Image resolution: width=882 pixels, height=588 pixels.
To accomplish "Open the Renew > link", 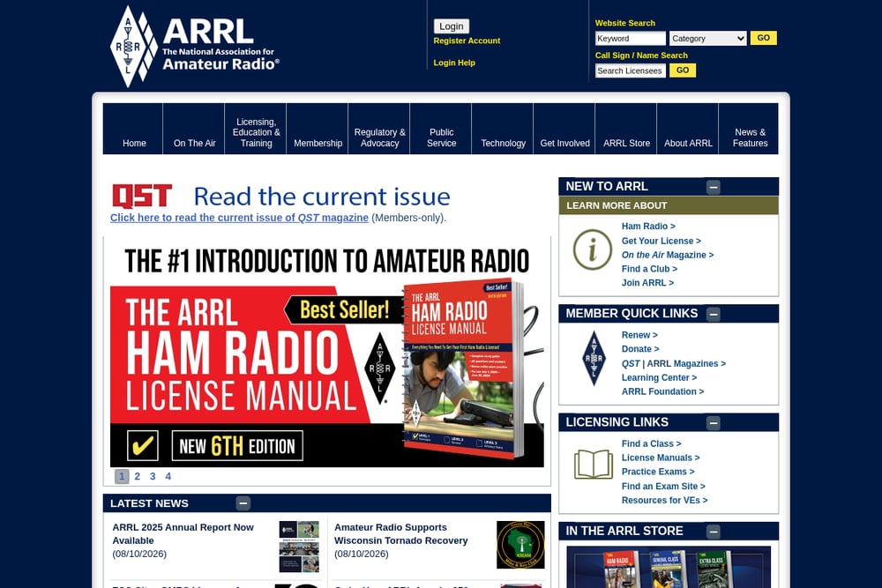I will 639,335.
